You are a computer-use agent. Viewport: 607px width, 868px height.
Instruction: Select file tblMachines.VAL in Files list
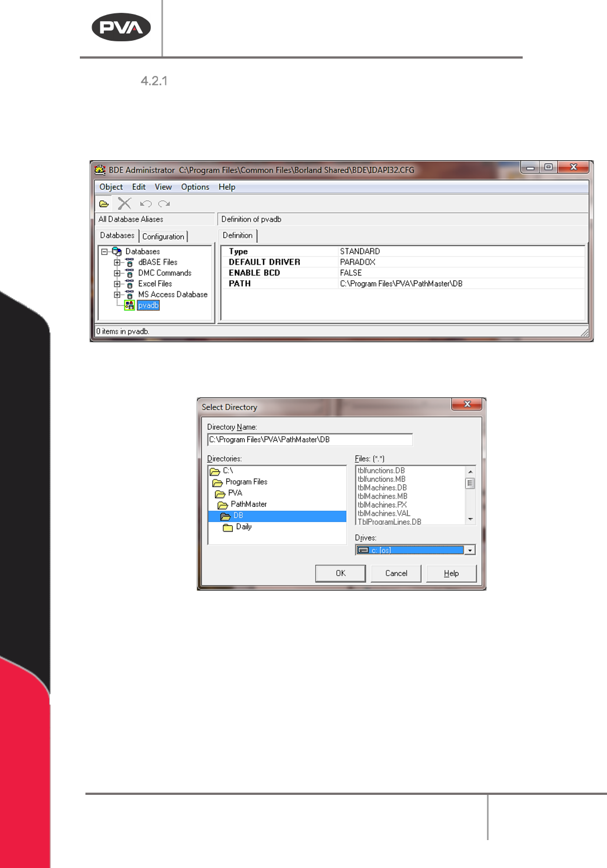[x=384, y=514]
